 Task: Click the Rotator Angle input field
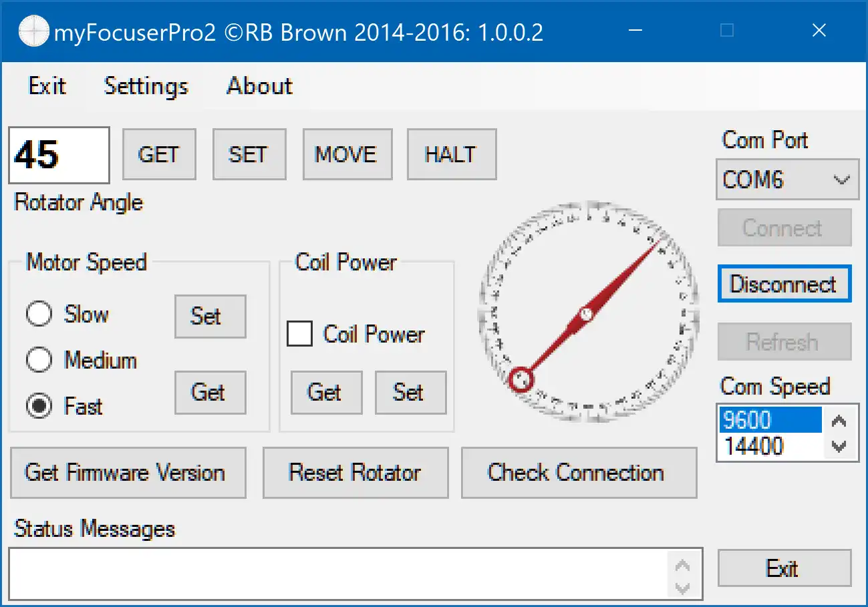[x=59, y=155]
